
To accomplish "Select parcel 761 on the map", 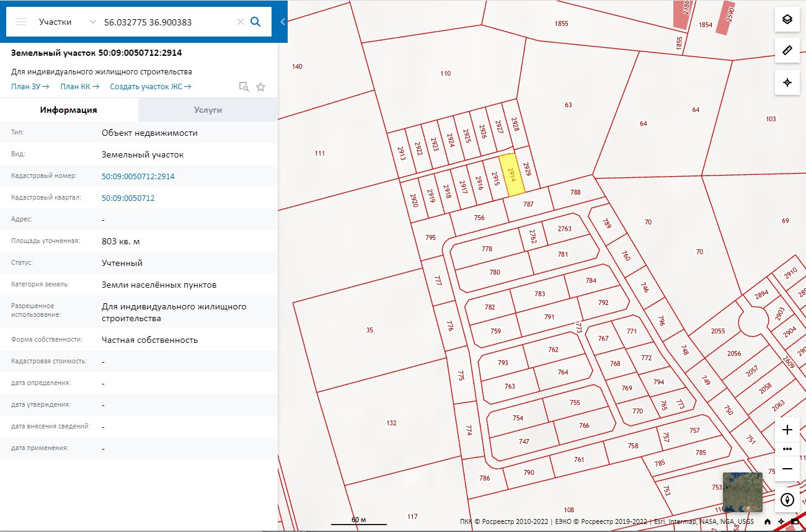I will pos(579,460).
